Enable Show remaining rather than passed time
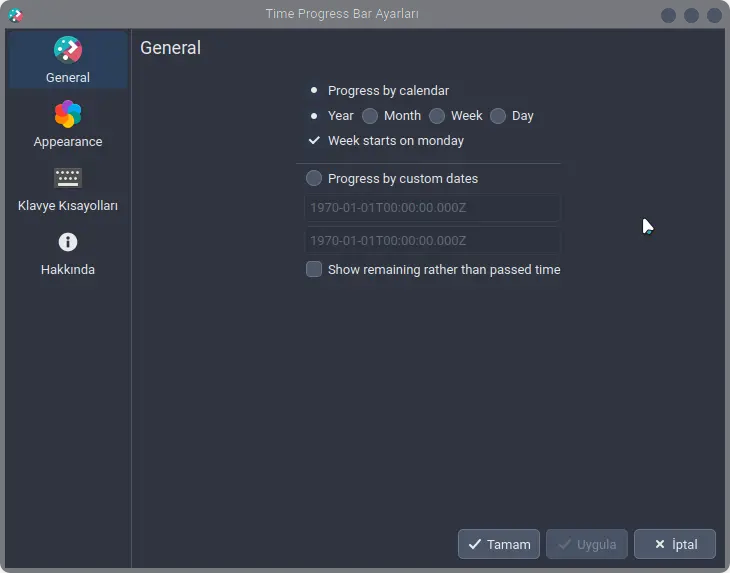The image size is (730, 573). pyautogui.click(x=314, y=269)
